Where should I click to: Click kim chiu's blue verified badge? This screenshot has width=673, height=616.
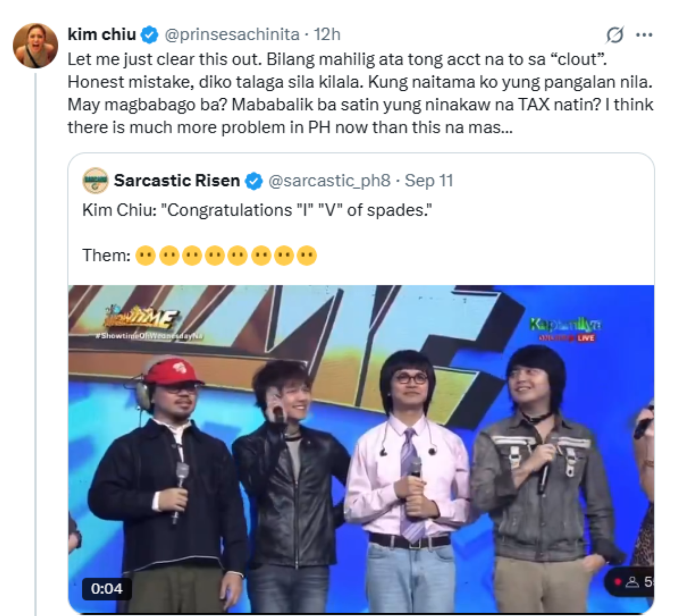[149, 35]
